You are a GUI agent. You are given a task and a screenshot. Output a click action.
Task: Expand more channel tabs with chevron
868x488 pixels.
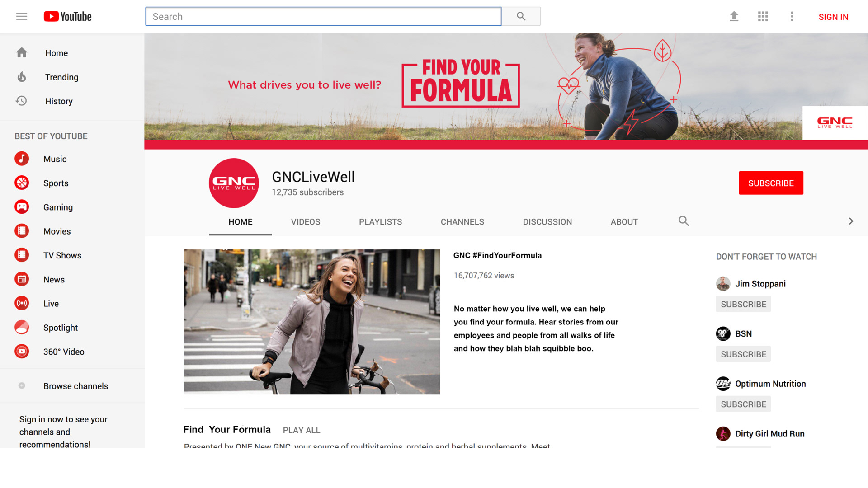[851, 221]
